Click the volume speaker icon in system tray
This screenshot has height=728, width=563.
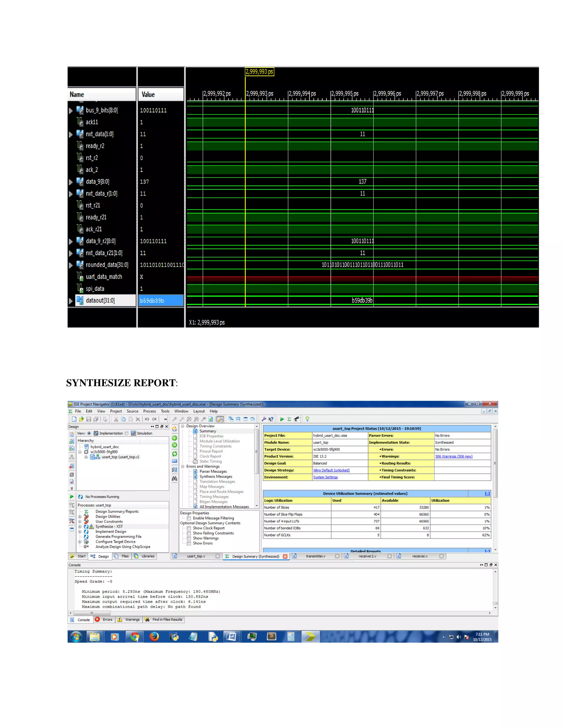[x=459, y=637]
